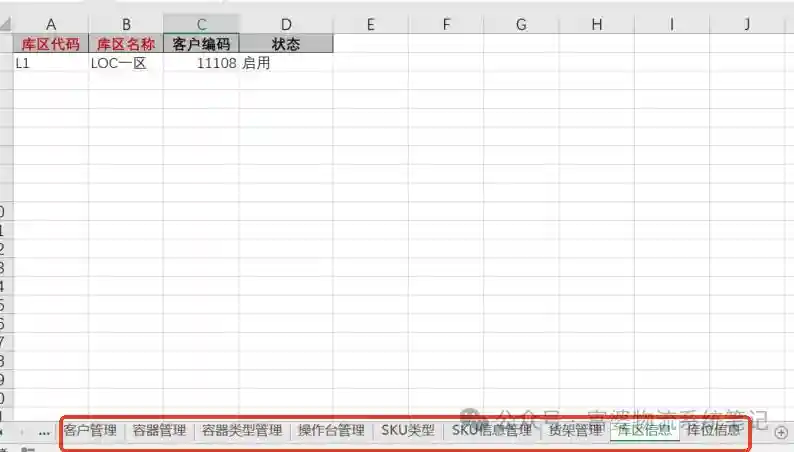This screenshot has width=794, height=452.
Task: Select column E header
Action: pyautogui.click(x=370, y=24)
